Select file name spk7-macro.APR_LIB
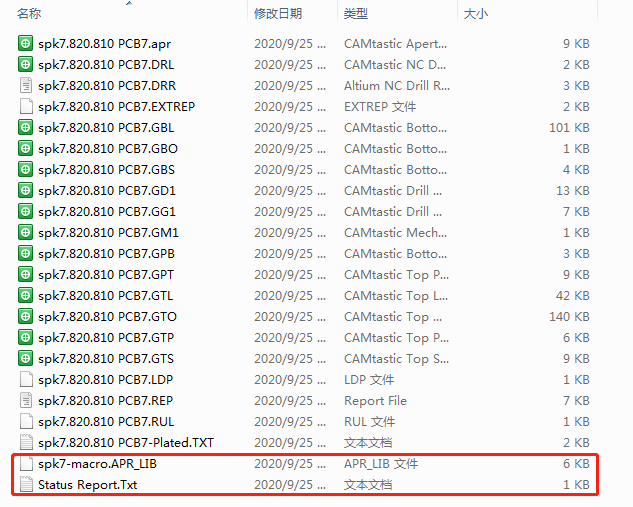Viewport: 633px width, 507px height. tap(97, 464)
